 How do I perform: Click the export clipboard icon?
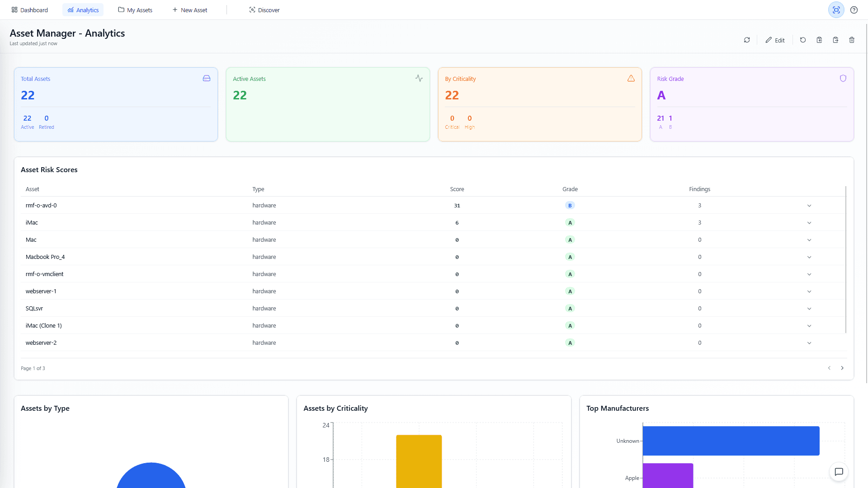tap(835, 40)
